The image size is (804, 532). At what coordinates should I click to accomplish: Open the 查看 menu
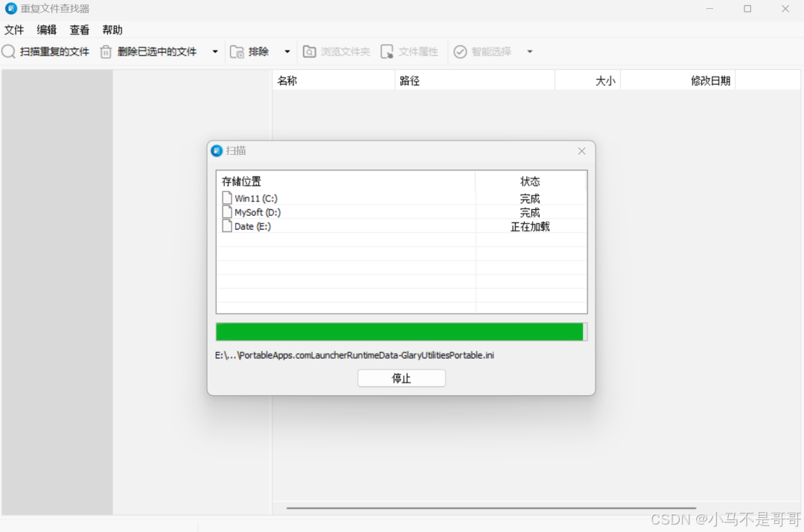point(80,30)
